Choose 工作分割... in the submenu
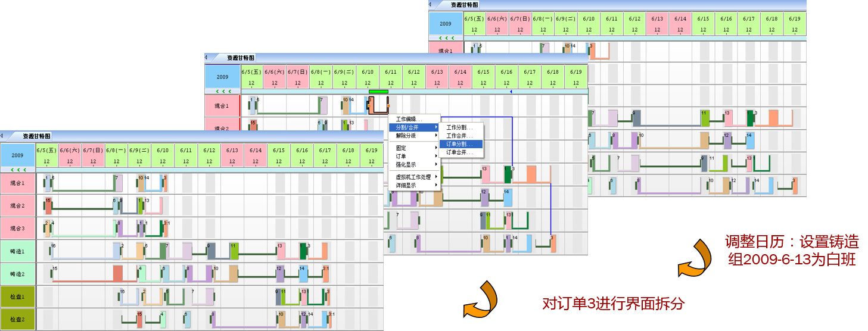Image resolution: width=868 pixels, height=331 pixels. pyautogui.click(x=460, y=127)
